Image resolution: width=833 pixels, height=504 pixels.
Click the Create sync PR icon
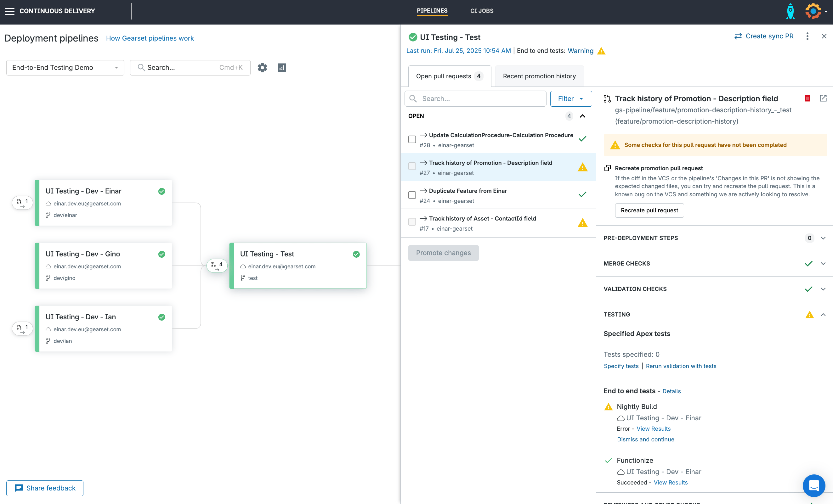pyautogui.click(x=738, y=36)
